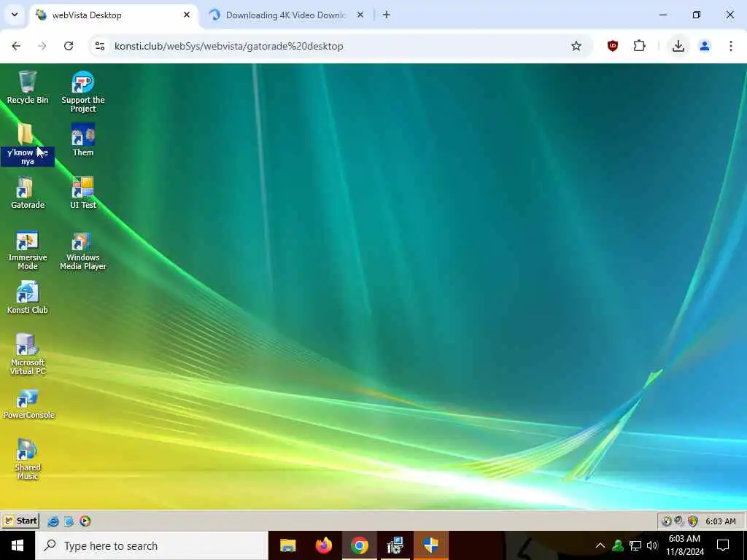The width and height of the screenshot is (747, 560).
Task: Launch Firefox from Windows taskbar
Action: point(324,545)
